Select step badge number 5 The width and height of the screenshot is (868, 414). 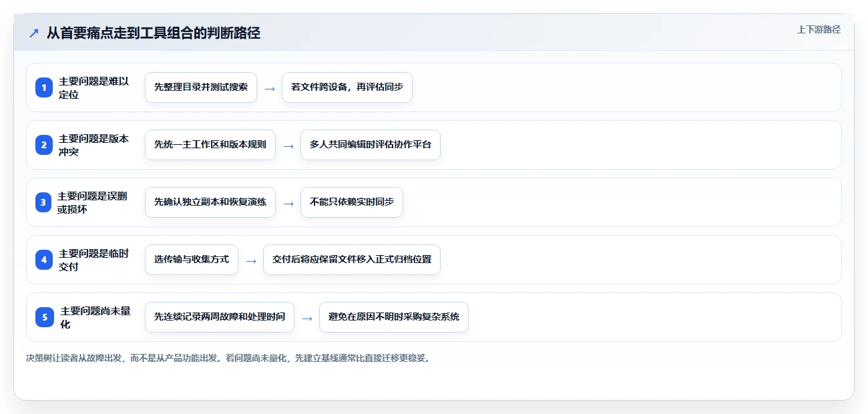pos(45,317)
